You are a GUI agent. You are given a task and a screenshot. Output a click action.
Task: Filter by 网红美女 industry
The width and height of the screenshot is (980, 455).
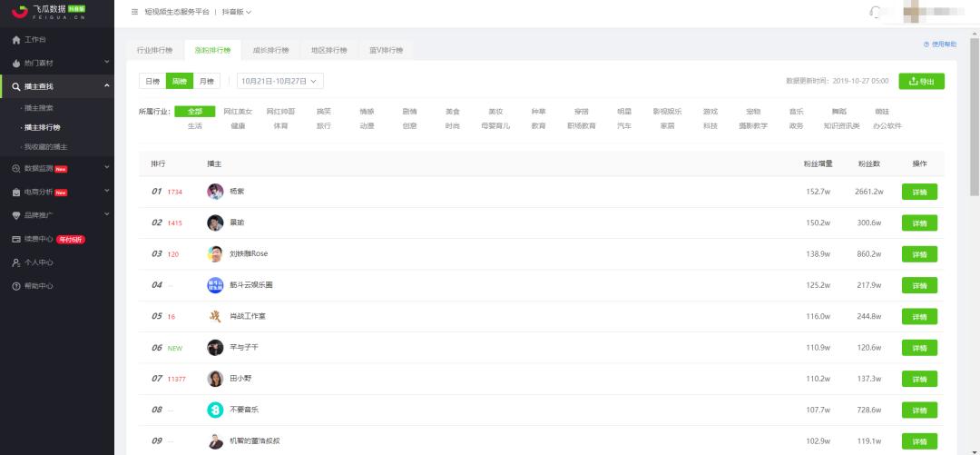point(238,112)
